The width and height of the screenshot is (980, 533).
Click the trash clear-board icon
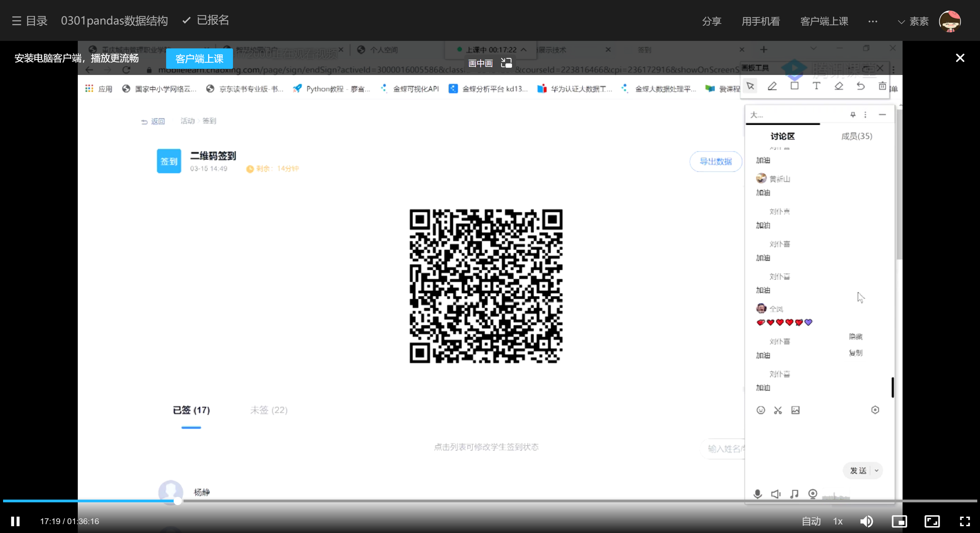click(882, 86)
